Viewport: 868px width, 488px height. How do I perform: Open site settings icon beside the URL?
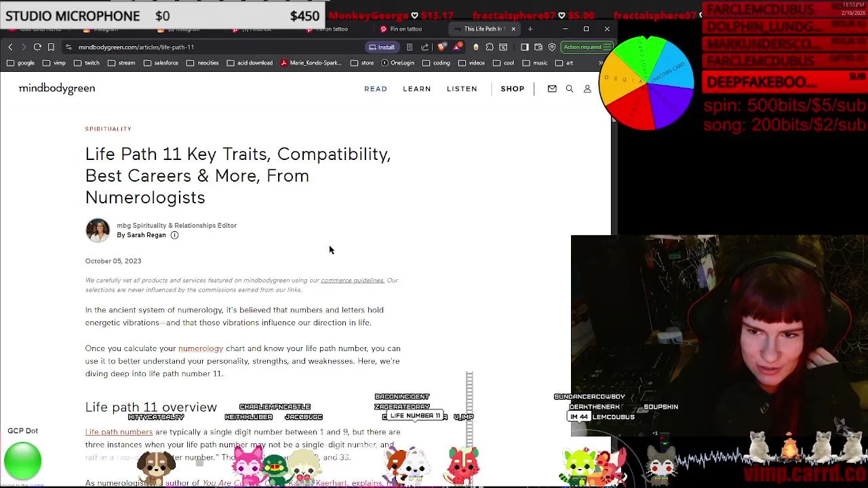tap(68, 47)
